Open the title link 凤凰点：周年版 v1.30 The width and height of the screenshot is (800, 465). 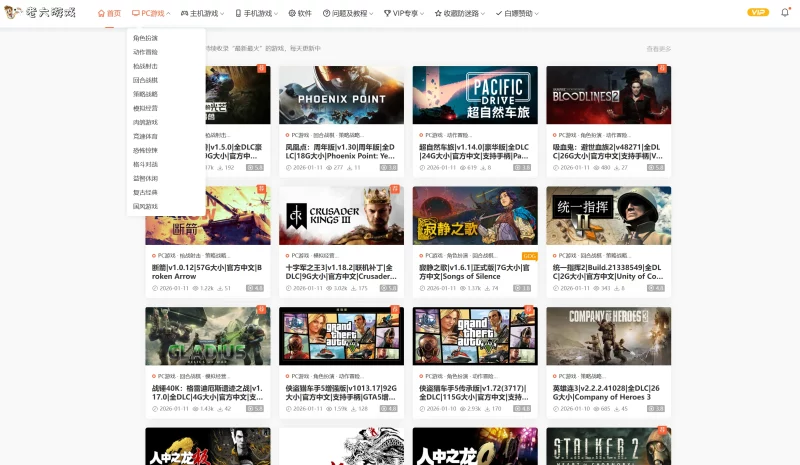coord(340,152)
